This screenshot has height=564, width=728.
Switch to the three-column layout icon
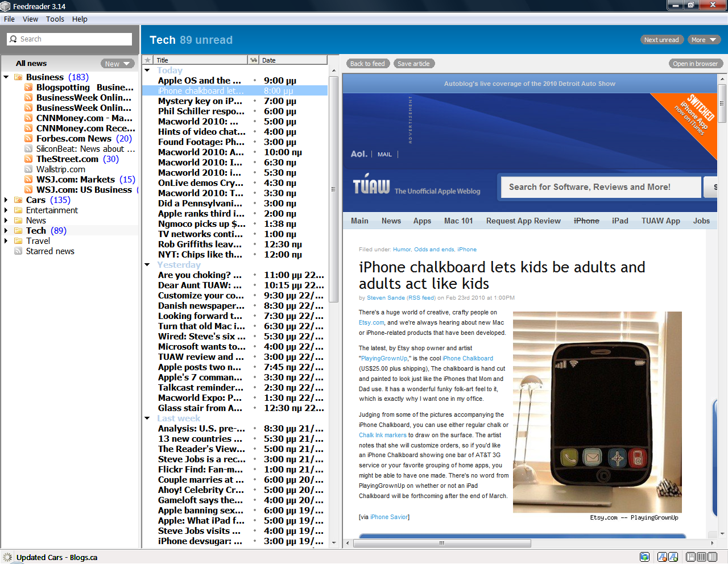pos(701,557)
